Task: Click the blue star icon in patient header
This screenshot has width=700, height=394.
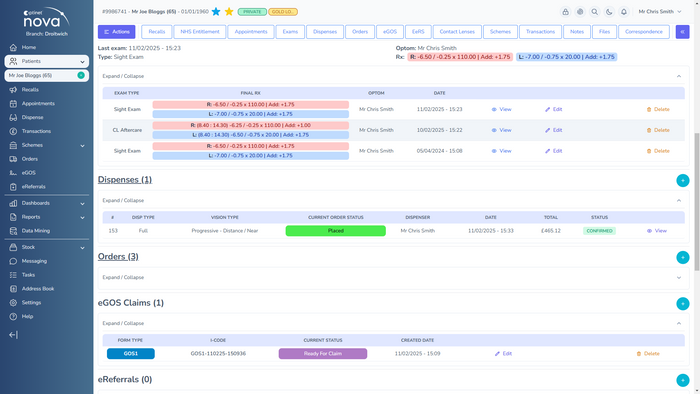Action: click(x=216, y=12)
